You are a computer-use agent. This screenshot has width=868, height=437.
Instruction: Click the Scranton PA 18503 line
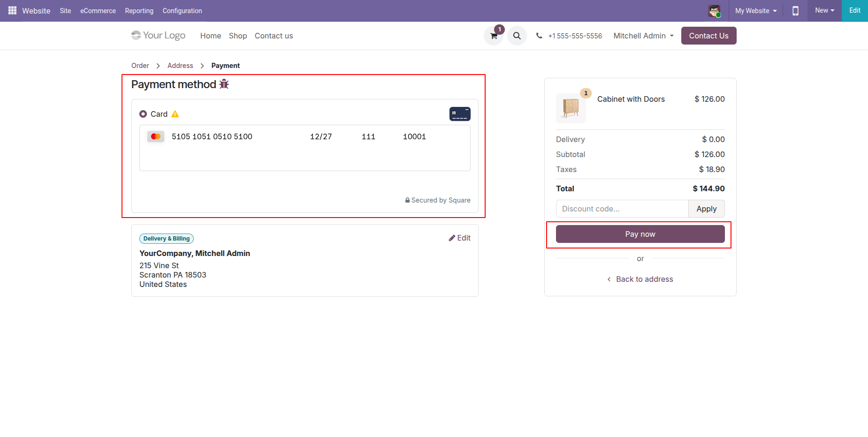pyautogui.click(x=173, y=275)
